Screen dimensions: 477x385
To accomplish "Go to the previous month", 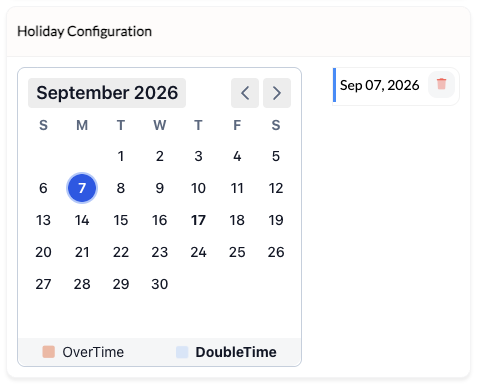I will point(245,93).
